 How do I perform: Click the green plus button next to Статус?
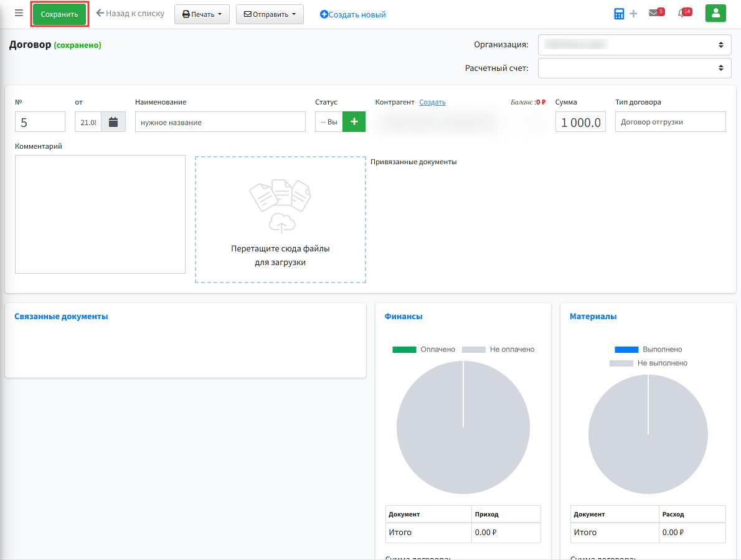[x=354, y=122]
